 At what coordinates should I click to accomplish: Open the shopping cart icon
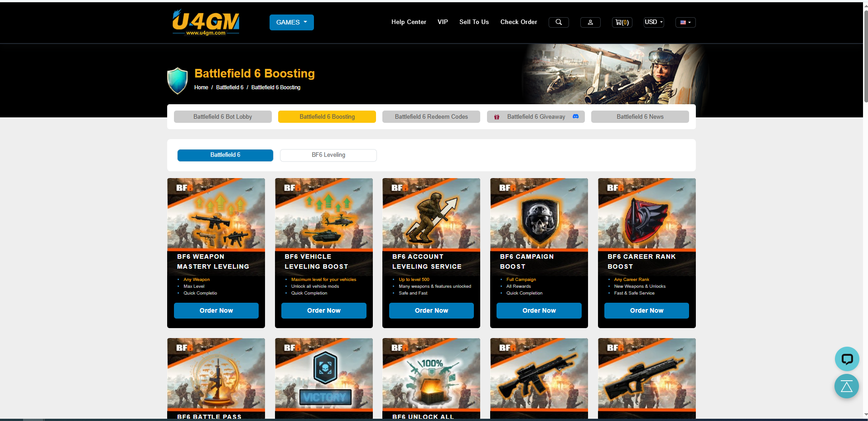point(622,22)
